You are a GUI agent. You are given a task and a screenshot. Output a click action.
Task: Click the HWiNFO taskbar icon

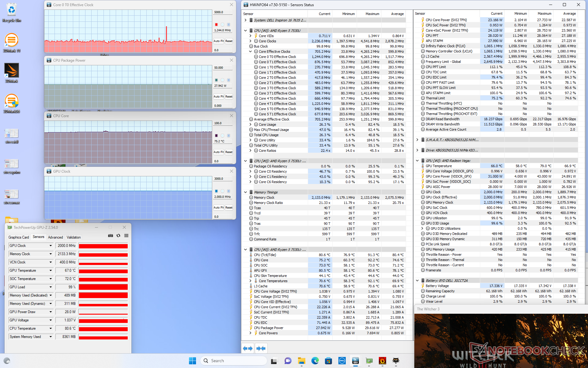tap(356, 361)
